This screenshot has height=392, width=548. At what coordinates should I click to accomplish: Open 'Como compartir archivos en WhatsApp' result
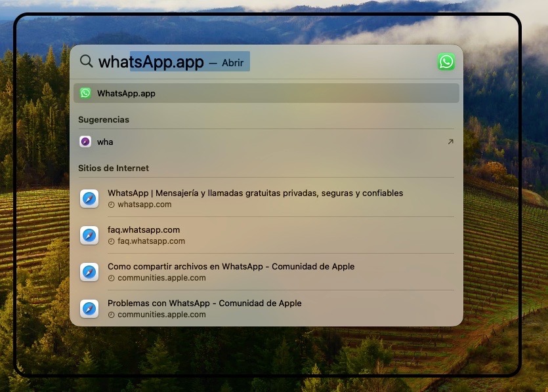coord(231,266)
